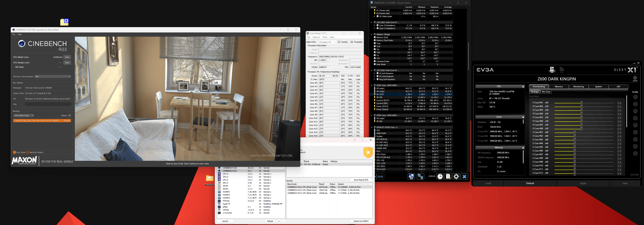Screen dimensions: 644x225
Task: Click the HWiNFO remote network computers icon
Action: click(421, 177)
